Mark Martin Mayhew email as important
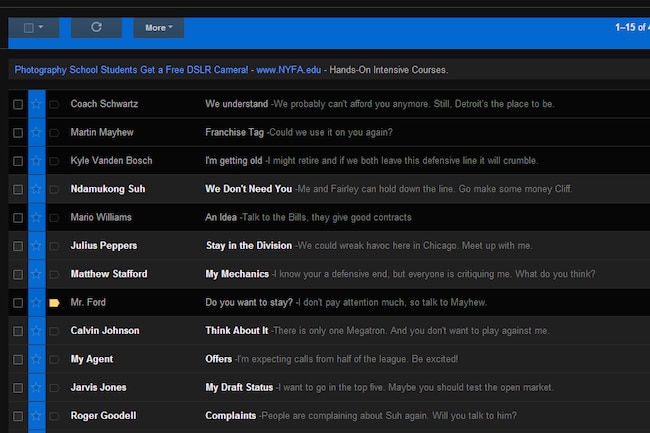650x433 pixels. (x=54, y=133)
